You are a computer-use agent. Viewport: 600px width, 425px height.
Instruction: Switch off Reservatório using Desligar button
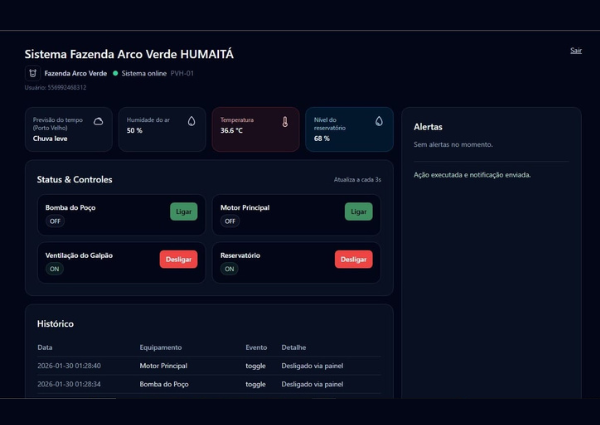(x=353, y=259)
